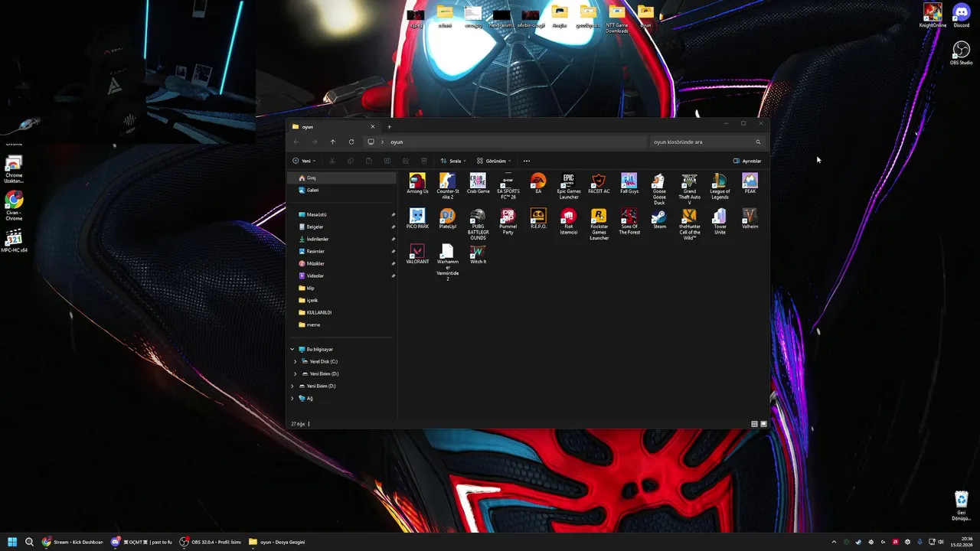
Task: Open the Among Us shortcut
Action: 417,184
